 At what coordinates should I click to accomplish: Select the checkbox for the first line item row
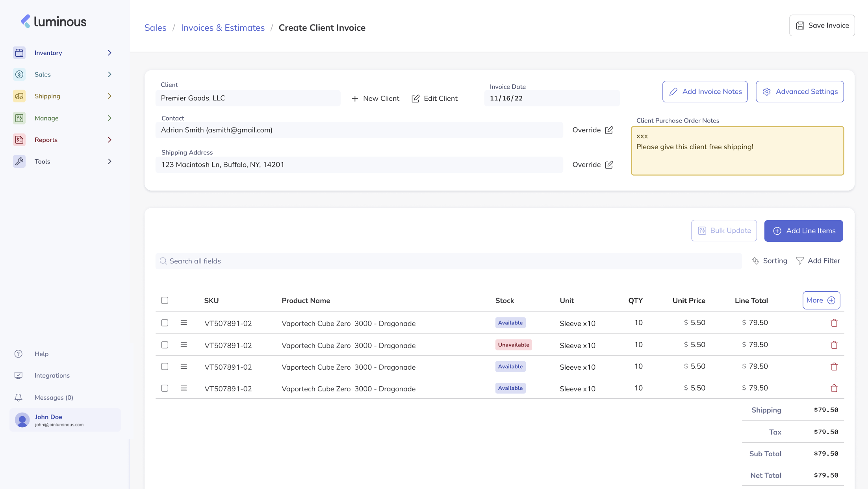(165, 323)
